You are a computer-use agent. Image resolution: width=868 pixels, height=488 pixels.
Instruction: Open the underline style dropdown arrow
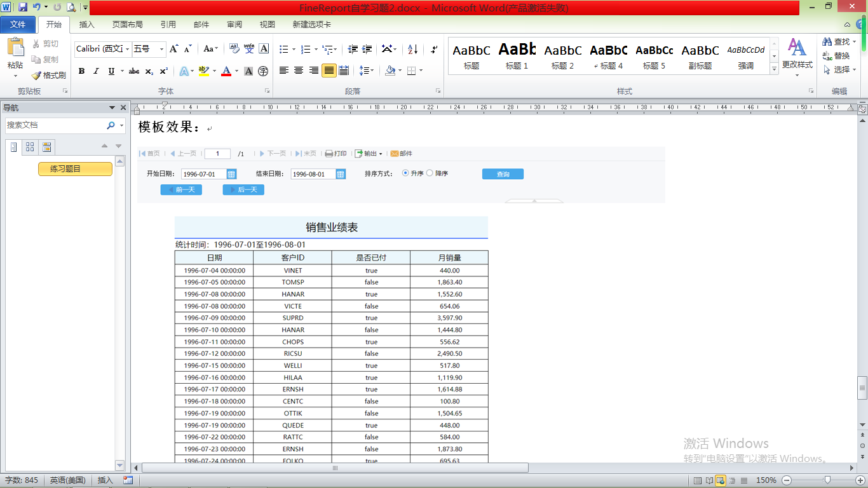click(121, 71)
